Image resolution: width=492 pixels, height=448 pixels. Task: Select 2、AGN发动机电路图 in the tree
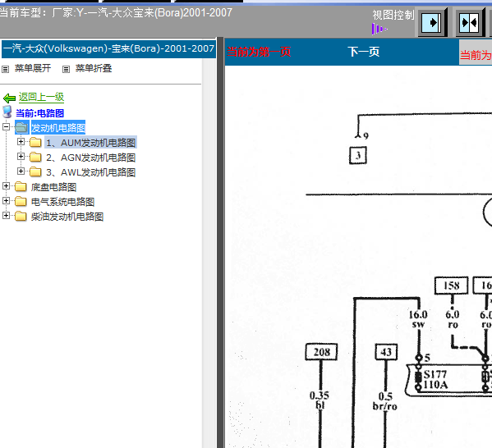click(90, 158)
